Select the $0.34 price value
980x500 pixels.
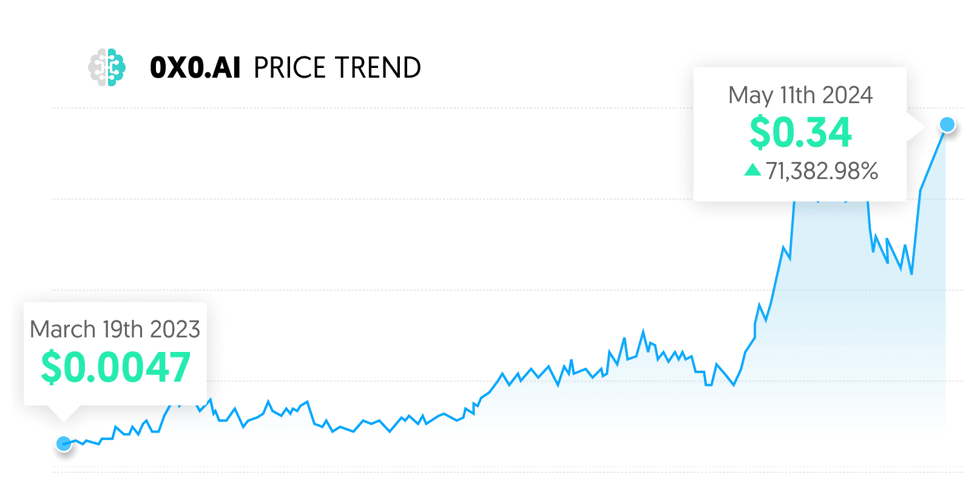[x=800, y=133]
